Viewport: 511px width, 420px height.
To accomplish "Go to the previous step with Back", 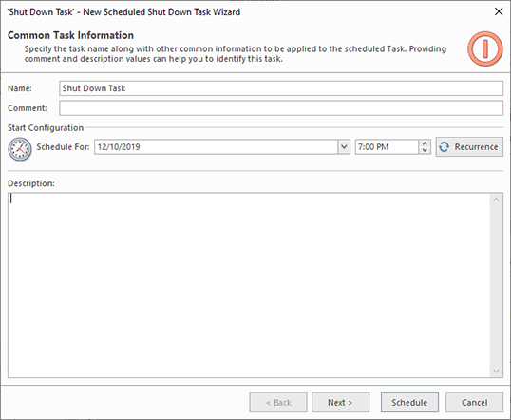I will click(278, 402).
